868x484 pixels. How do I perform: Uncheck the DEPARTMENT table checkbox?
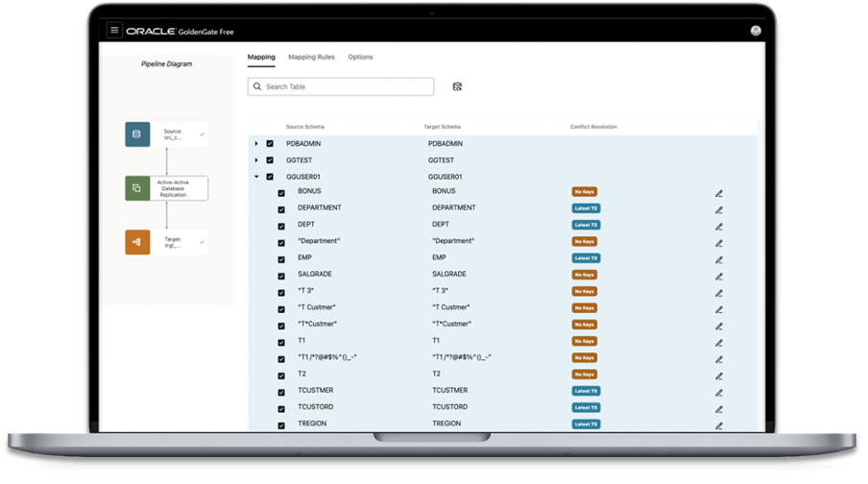tap(281, 210)
